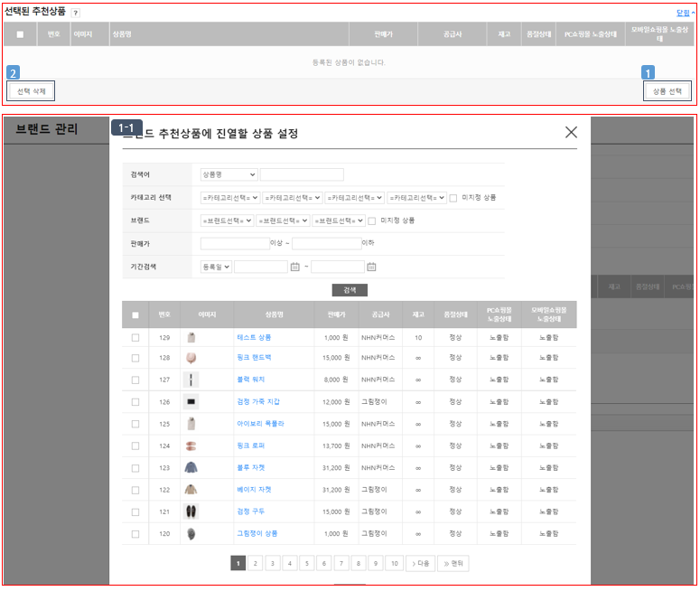This screenshot has height=591, width=700.
Task: Click the 핑크 핸드백 thumbnail
Action: pos(191,358)
